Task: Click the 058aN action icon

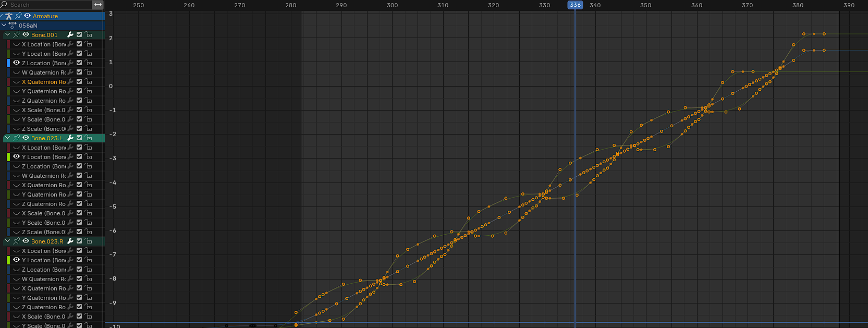Action: (x=13, y=25)
